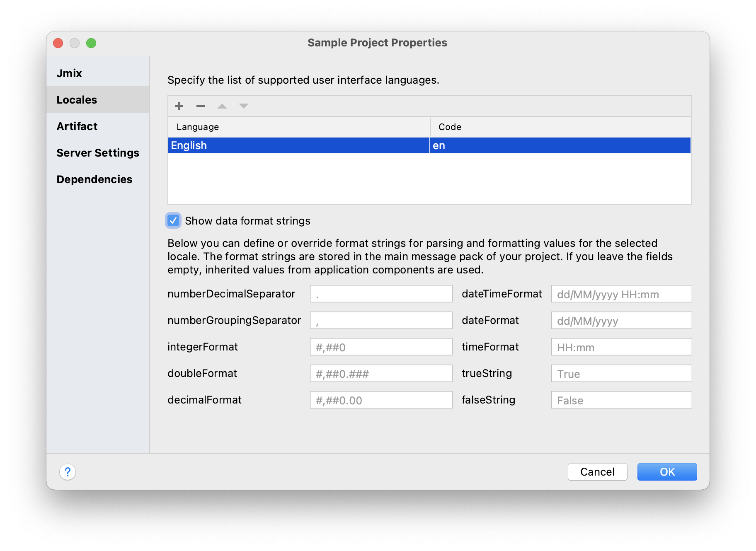Open help with question mark icon
The image size is (756, 551).
coord(68,471)
